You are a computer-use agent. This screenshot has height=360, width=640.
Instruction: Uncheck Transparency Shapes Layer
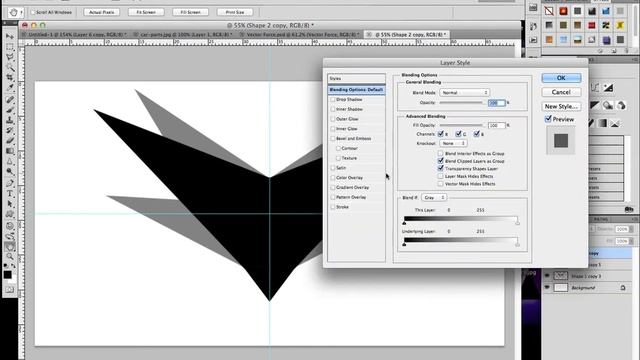pos(440,168)
